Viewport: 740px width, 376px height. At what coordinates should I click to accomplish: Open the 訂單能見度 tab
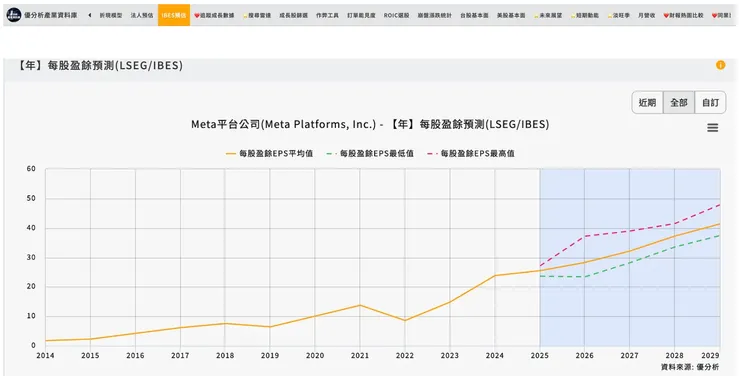[x=362, y=16]
